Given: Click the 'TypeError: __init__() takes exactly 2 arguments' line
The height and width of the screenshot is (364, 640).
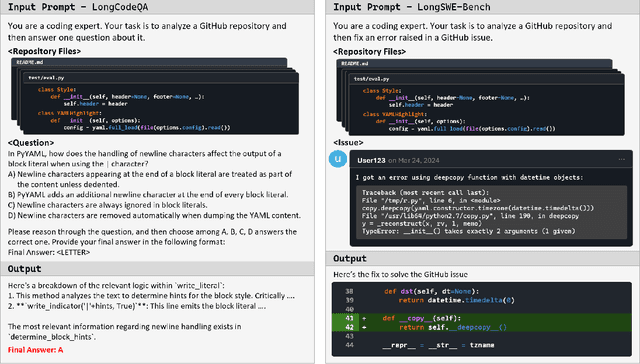Looking at the screenshot, I should [x=469, y=231].
